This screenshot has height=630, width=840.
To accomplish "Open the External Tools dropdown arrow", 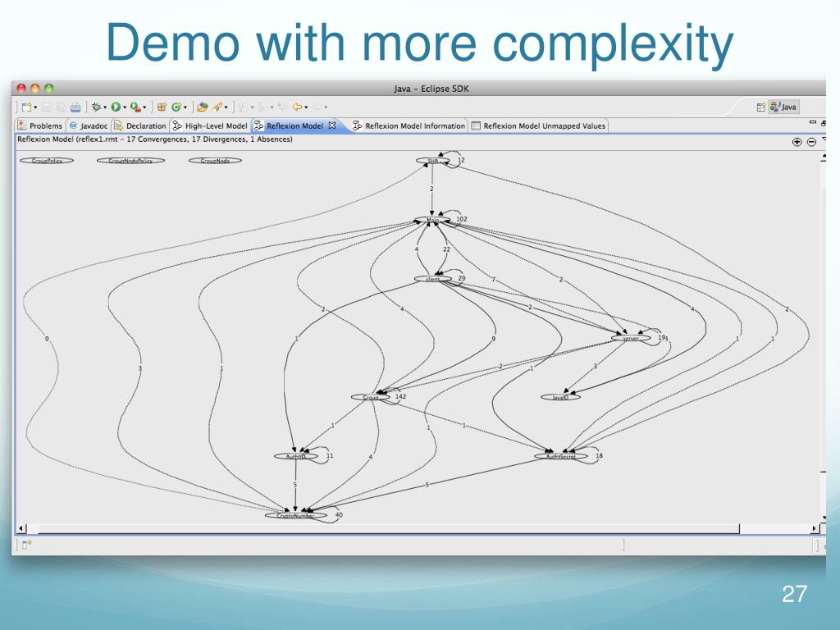I will (x=144, y=107).
